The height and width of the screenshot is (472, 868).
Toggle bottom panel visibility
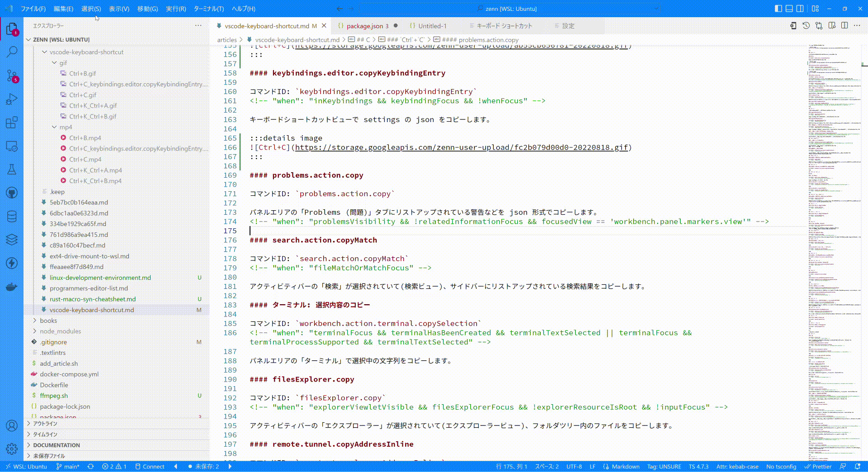[x=789, y=9]
